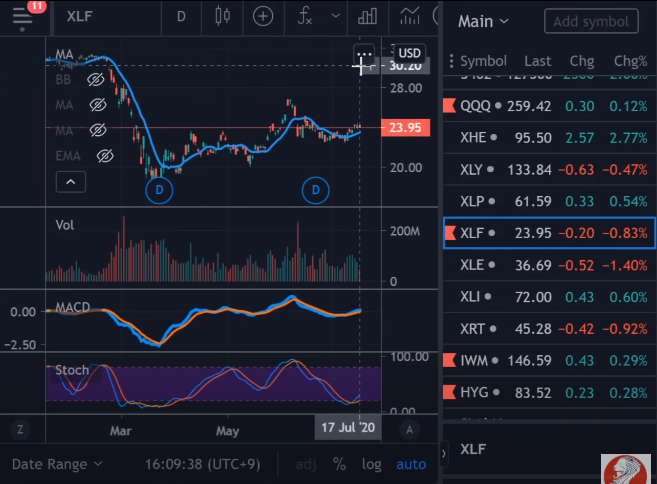
Task: Open the watchlist column settings dots
Action: pos(451,61)
